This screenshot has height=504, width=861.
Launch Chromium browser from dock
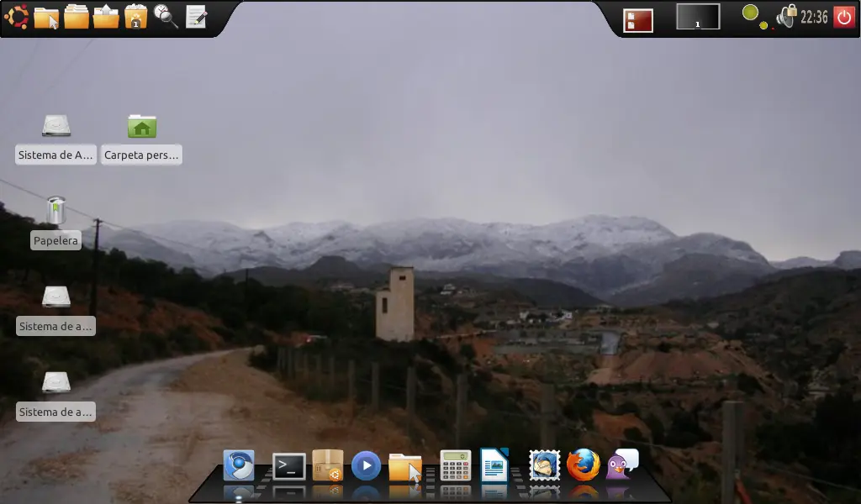tap(239, 465)
